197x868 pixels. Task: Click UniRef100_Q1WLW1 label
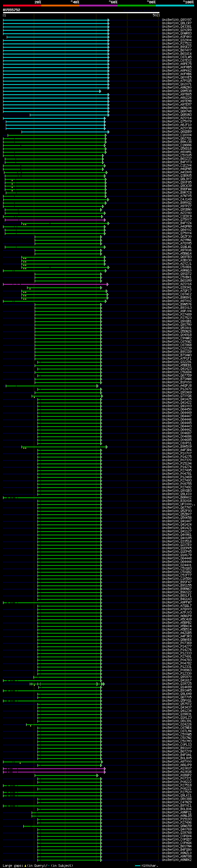tap(177, 247)
